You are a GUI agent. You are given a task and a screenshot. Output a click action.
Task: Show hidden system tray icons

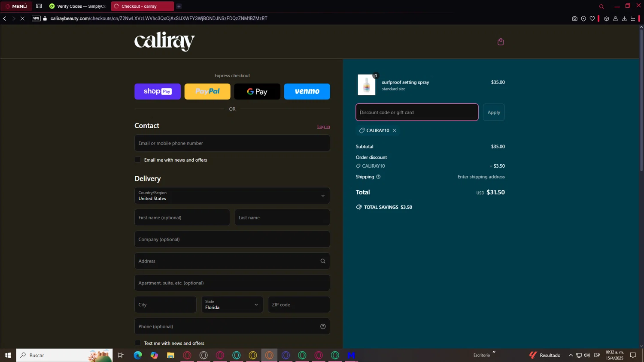[571, 355]
